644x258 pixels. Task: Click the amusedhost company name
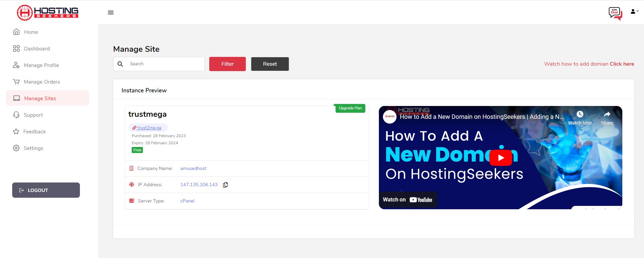click(193, 168)
